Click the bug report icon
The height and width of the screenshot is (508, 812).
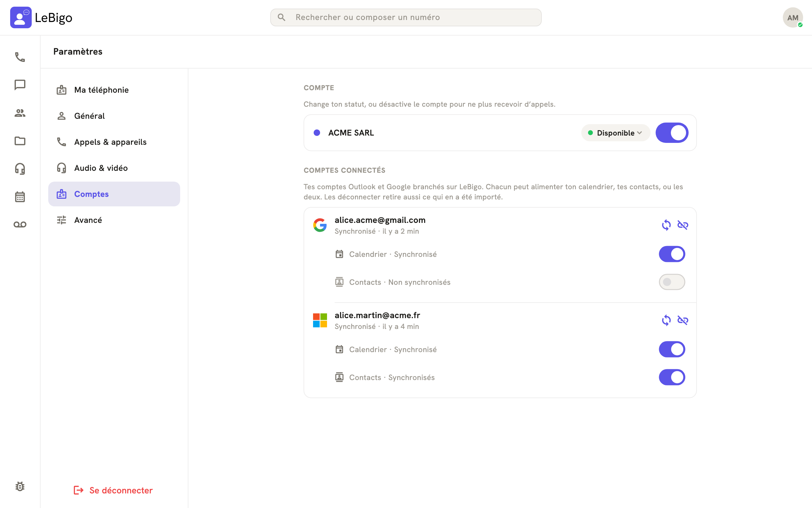point(20,486)
